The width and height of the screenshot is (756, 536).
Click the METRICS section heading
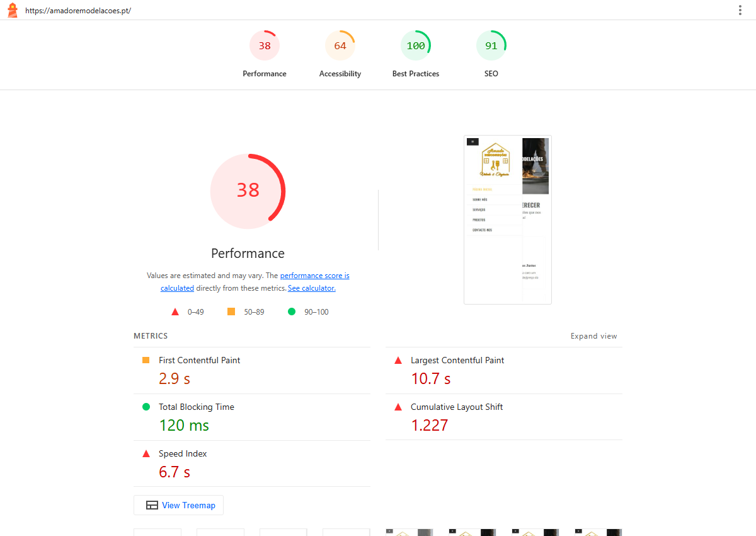(x=151, y=336)
